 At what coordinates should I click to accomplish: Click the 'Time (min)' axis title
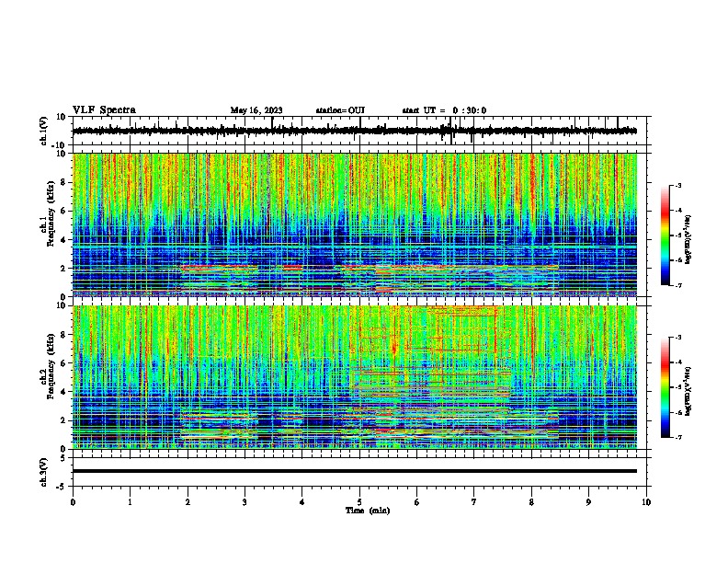coord(368,511)
